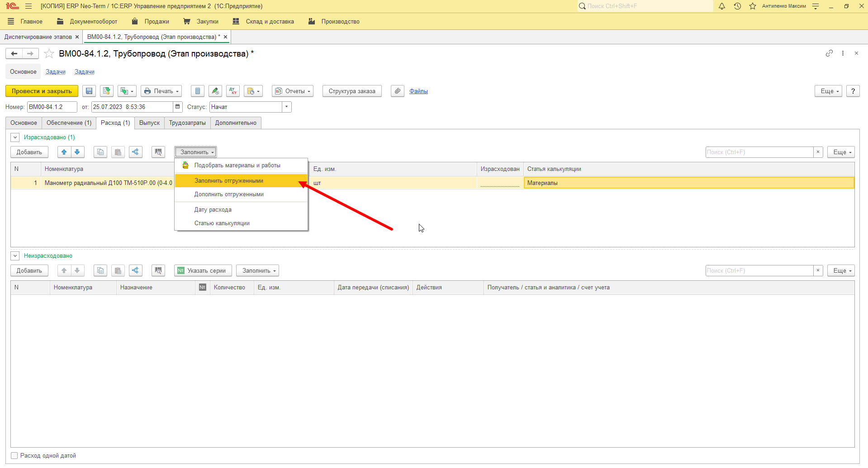Click split row icon in Израсходовано toolbar
868x468 pixels.
(x=135, y=152)
